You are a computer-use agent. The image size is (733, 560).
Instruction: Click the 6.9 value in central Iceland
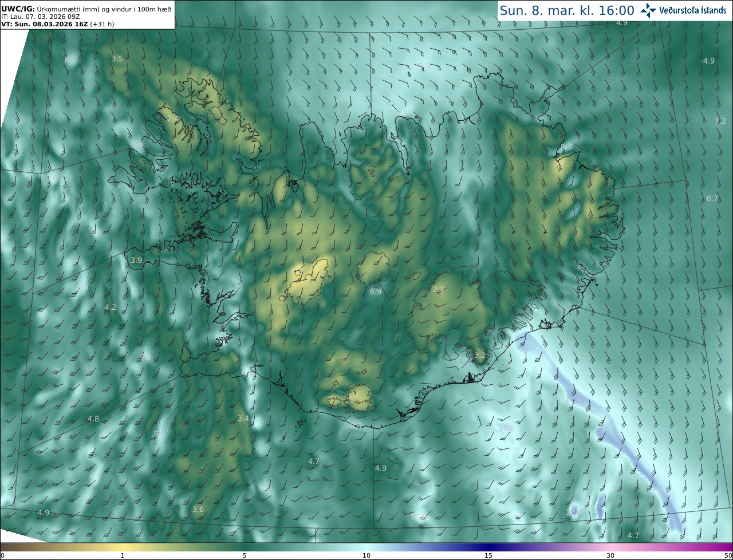376,292
